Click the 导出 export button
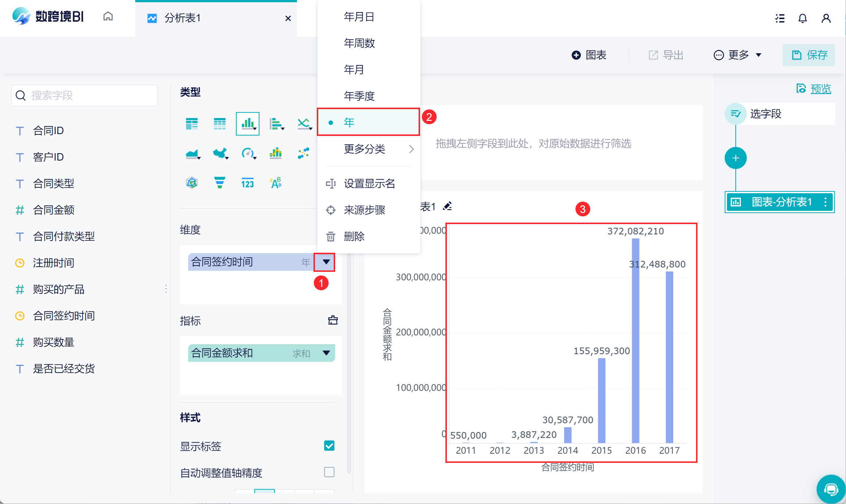Viewport: 846px width, 504px height. pyautogui.click(x=666, y=55)
